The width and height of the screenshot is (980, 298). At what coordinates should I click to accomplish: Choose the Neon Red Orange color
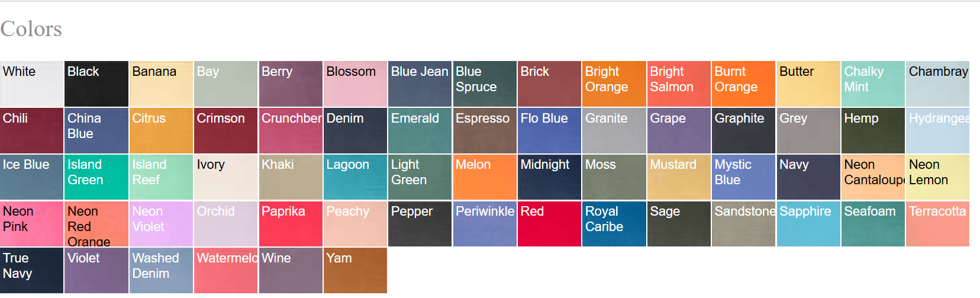(x=96, y=223)
